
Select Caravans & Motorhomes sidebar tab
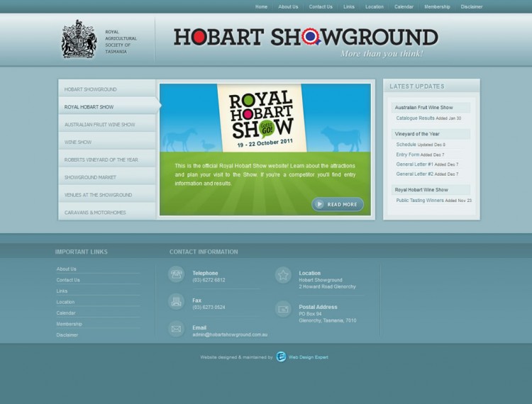pos(107,212)
